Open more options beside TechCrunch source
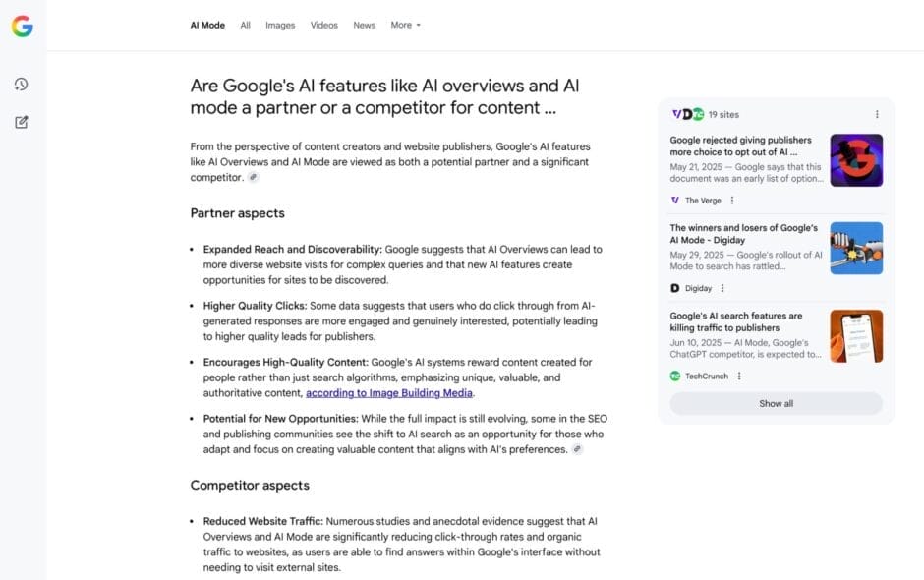 [739, 376]
